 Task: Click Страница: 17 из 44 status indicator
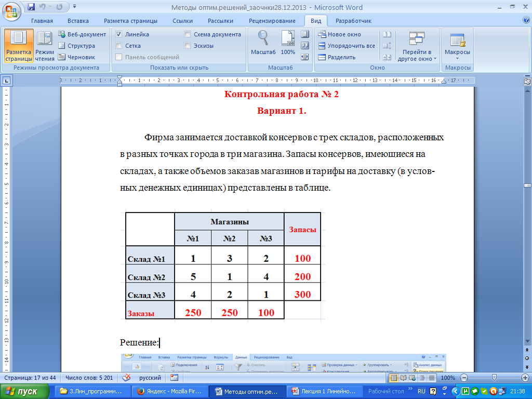tap(30, 378)
